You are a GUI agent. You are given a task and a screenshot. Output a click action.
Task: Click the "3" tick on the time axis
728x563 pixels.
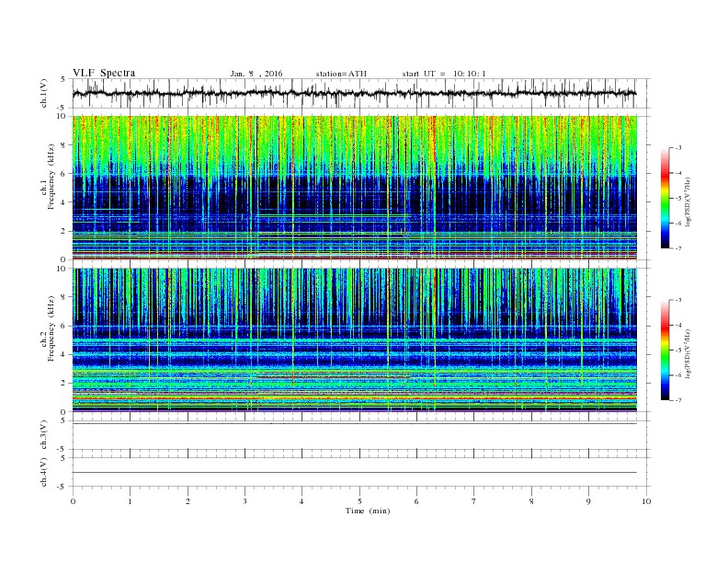point(245,501)
